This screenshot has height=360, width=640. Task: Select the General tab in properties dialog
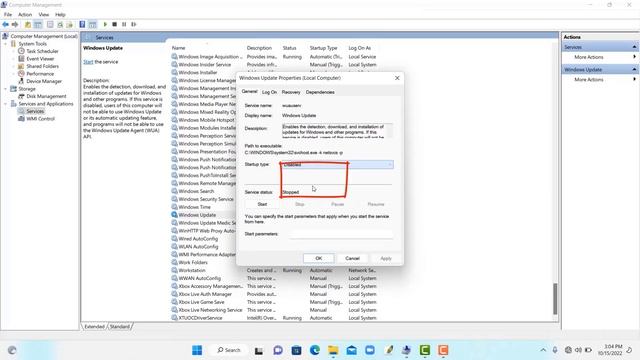pyautogui.click(x=249, y=91)
